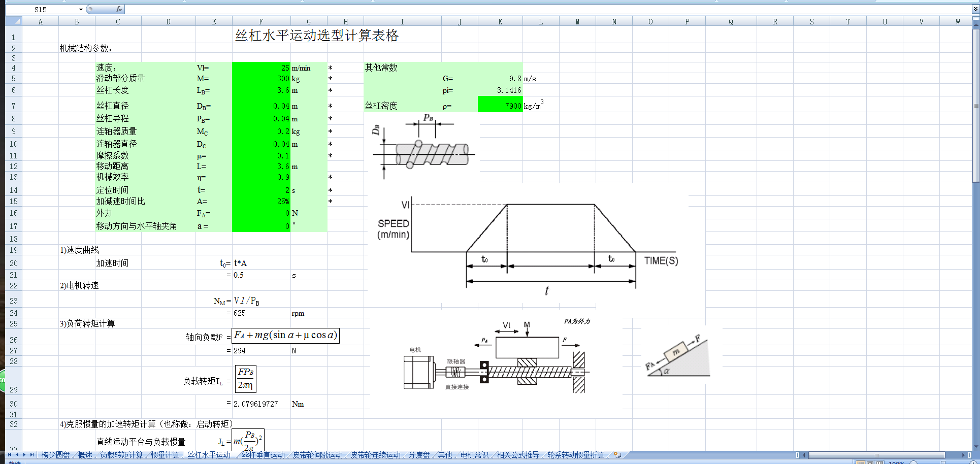The width and height of the screenshot is (980, 464).
Task: Click the Name Box showing S15
Action: 41,10
